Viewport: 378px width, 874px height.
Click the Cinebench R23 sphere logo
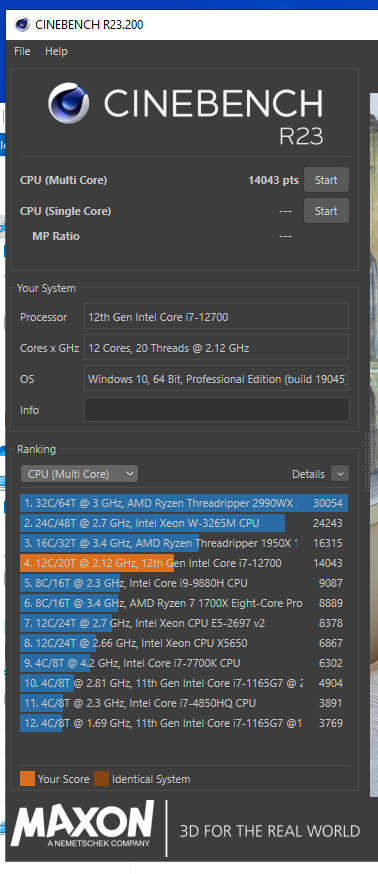coord(69,103)
